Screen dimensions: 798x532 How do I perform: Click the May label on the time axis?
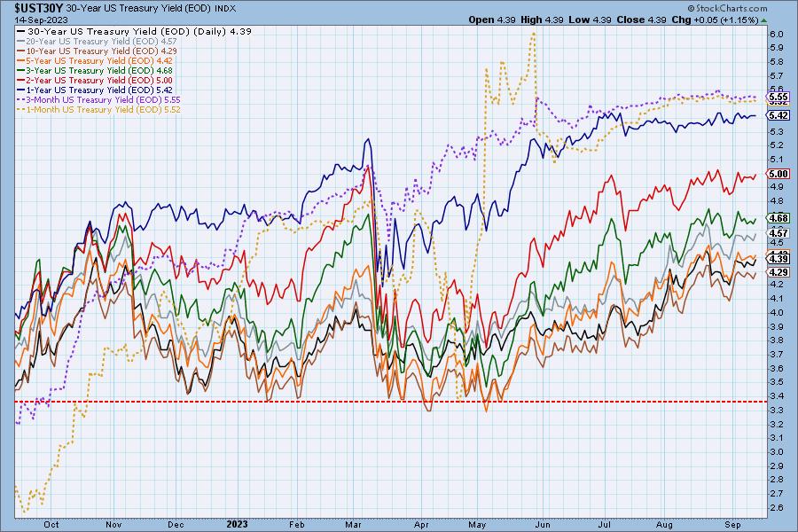[x=477, y=524]
